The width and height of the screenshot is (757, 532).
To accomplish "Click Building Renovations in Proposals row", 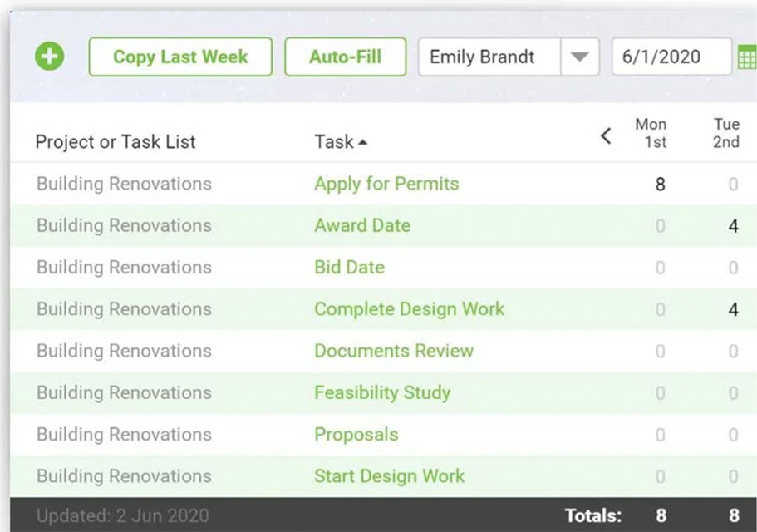I will coord(124,435).
